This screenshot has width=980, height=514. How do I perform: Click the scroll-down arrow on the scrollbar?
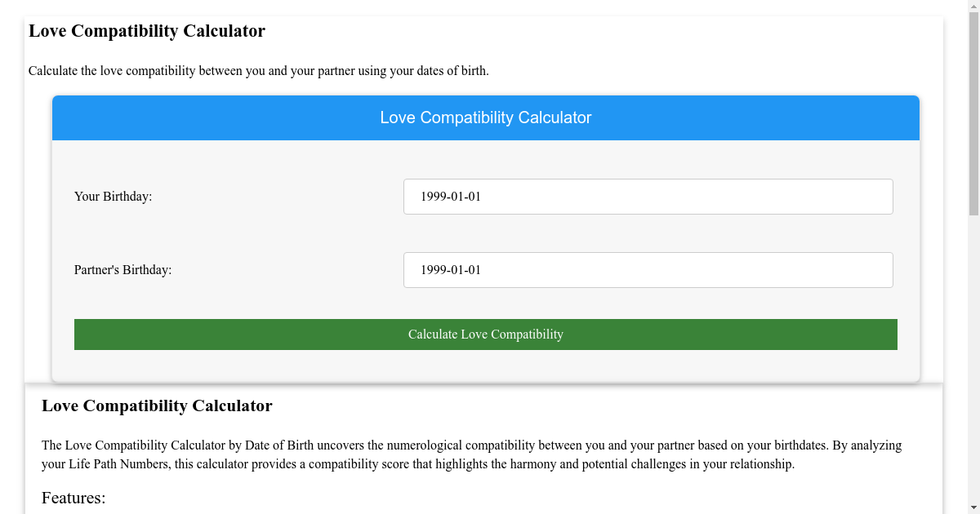pyautogui.click(x=973, y=507)
